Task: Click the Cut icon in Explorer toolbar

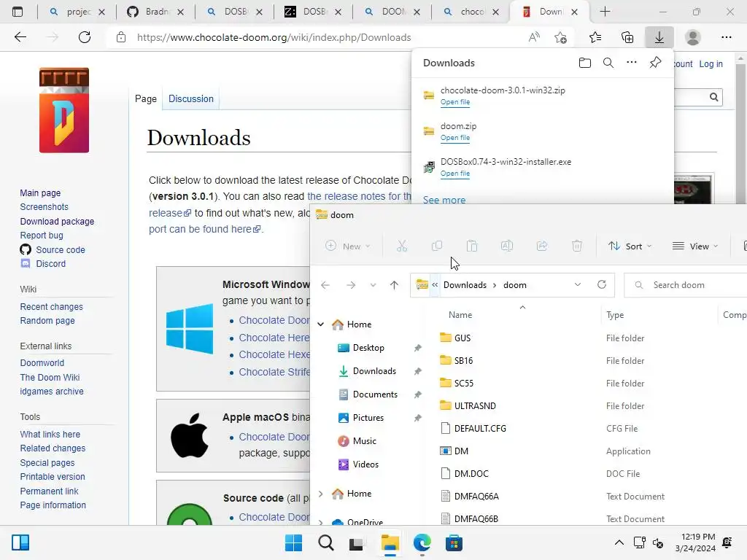Action: pyautogui.click(x=402, y=246)
